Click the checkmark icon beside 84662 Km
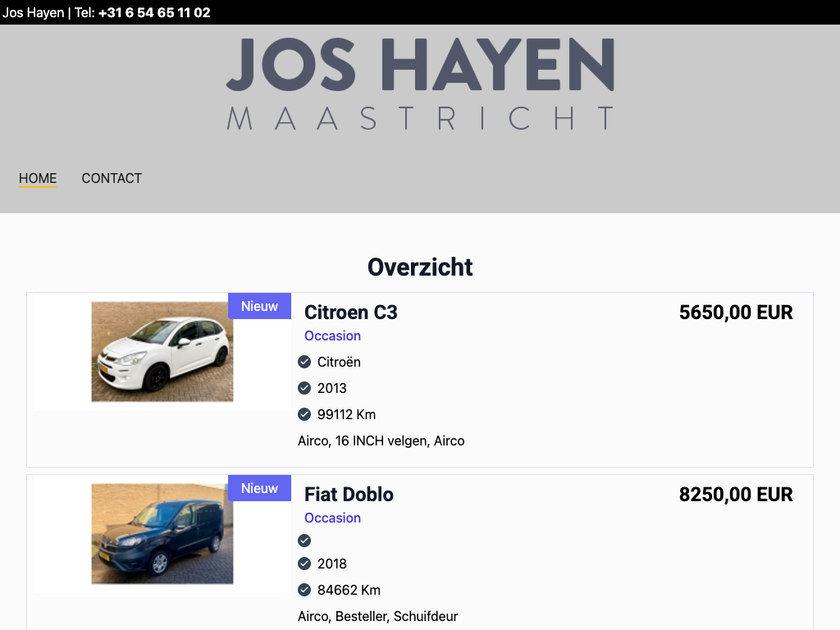Viewport: 840px width, 630px height. pyautogui.click(x=304, y=590)
